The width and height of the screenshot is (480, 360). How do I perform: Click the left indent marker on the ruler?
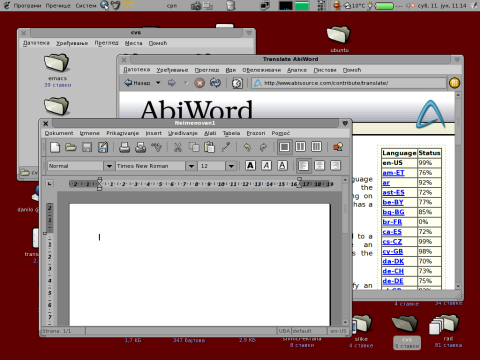99,184
